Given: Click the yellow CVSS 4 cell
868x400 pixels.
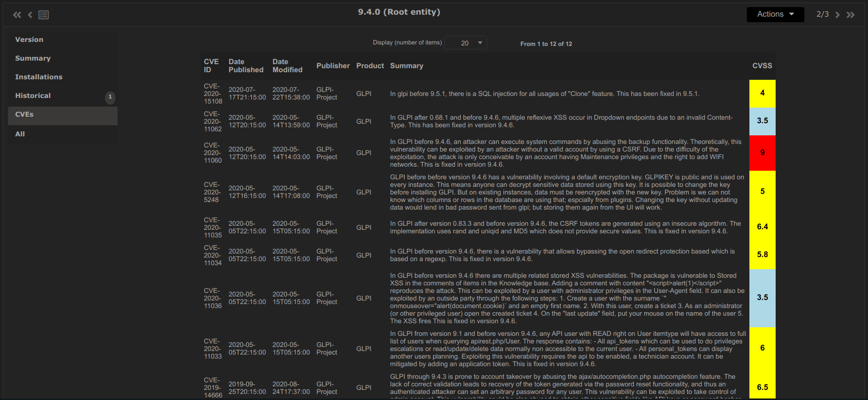Looking at the screenshot, I should click(x=763, y=93).
